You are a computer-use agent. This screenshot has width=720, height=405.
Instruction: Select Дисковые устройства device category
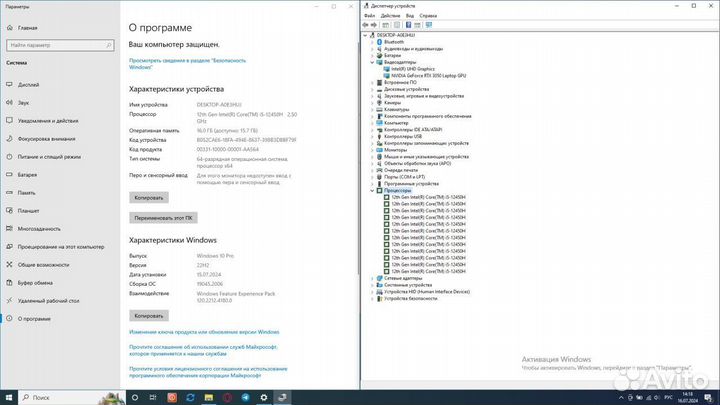point(406,89)
